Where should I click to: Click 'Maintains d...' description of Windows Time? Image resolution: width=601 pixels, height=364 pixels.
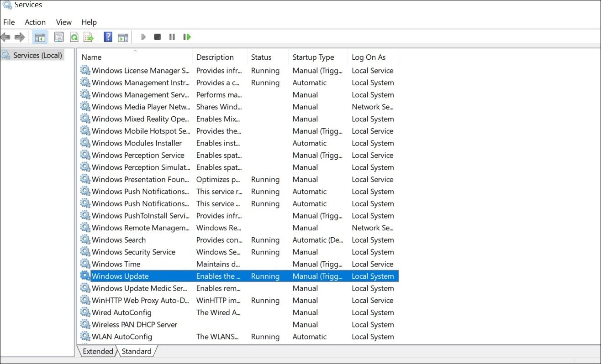(218, 264)
